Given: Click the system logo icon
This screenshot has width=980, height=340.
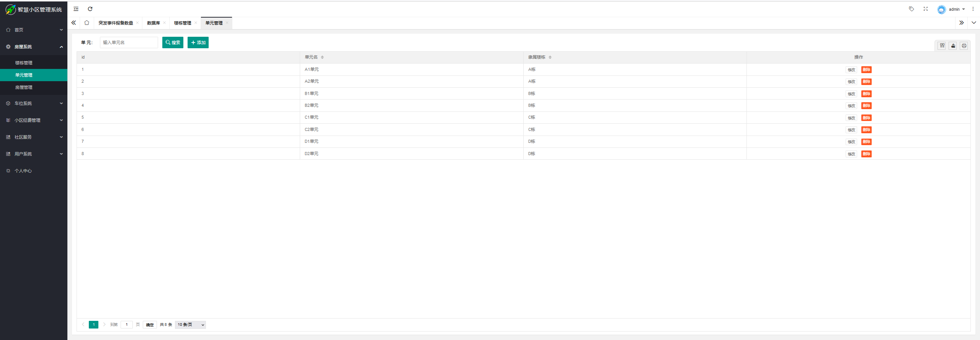Looking at the screenshot, I should click(10, 10).
